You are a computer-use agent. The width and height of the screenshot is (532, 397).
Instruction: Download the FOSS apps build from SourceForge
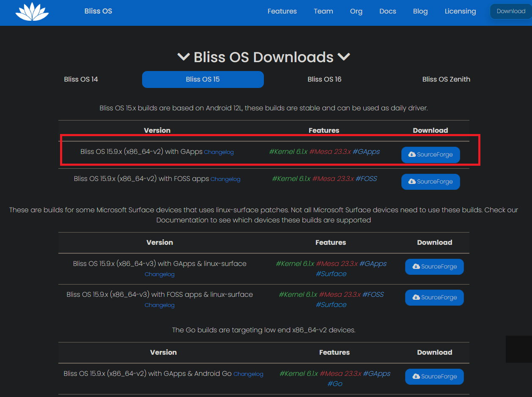[431, 182]
